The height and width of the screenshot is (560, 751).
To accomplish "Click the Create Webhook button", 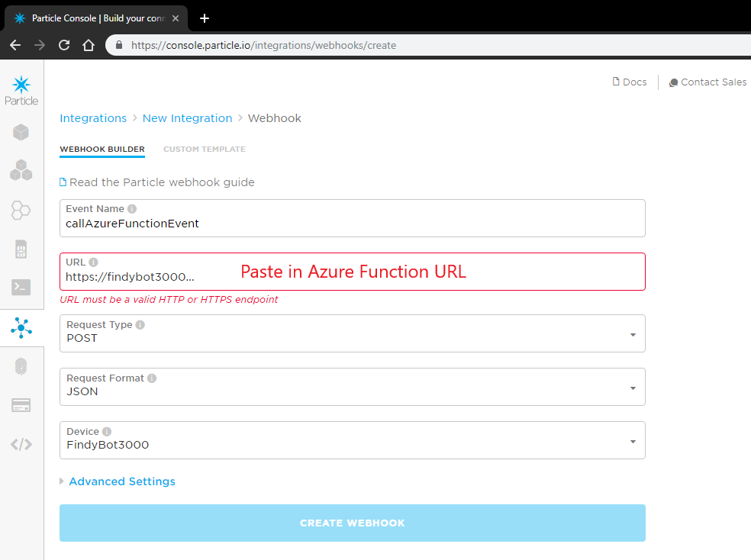I will click(353, 523).
